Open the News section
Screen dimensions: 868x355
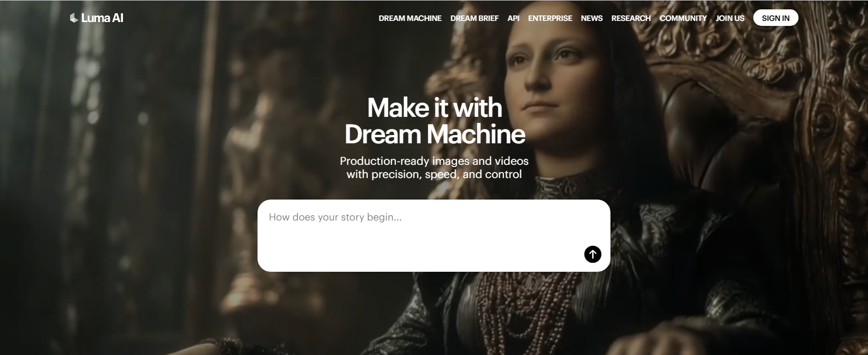tap(592, 18)
